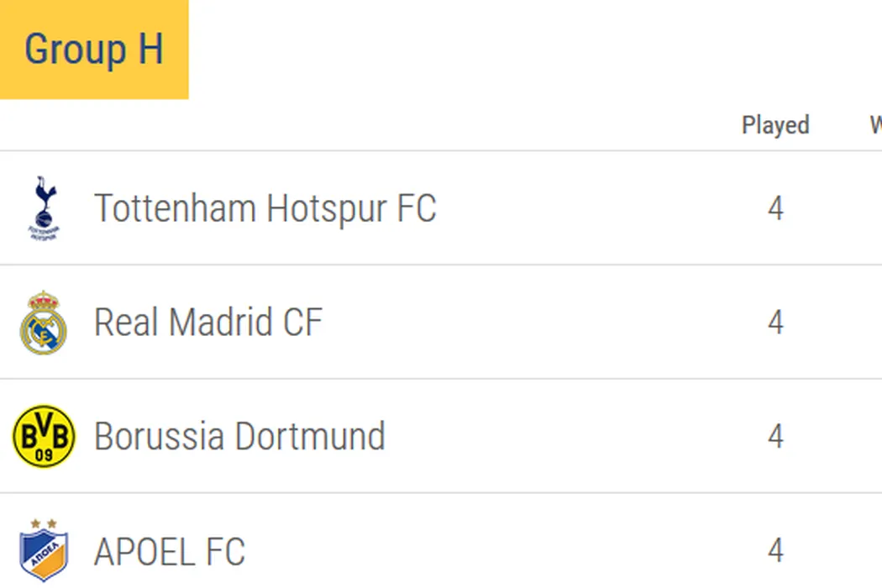882x588 pixels.
Task: Click the Real Madrid club crest
Action: coord(44,323)
